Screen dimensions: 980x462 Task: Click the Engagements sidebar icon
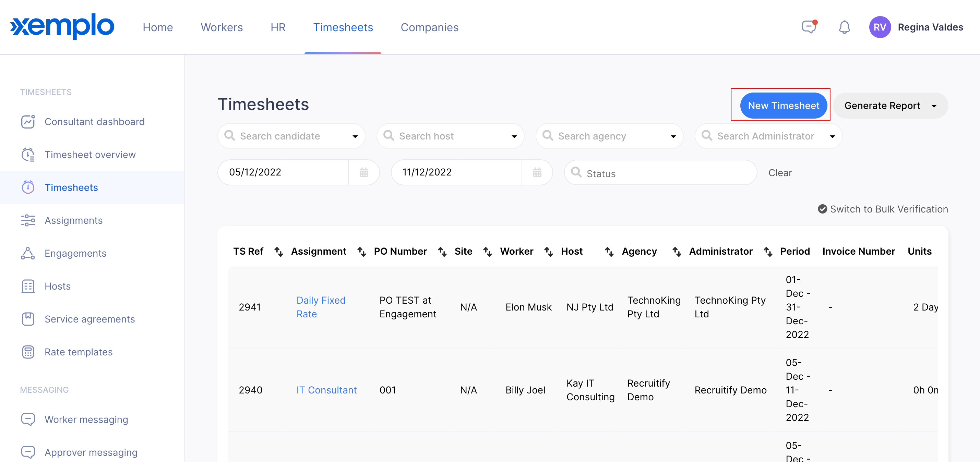pos(28,253)
